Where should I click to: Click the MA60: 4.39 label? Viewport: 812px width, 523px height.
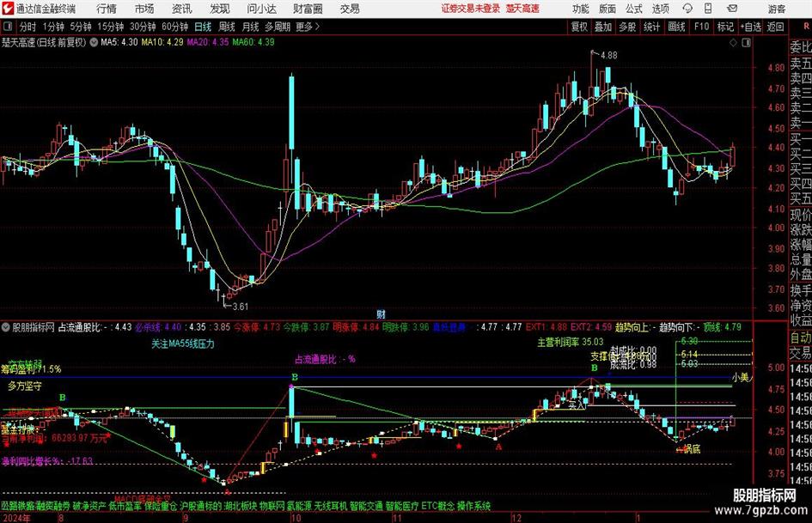[x=253, y=42]
